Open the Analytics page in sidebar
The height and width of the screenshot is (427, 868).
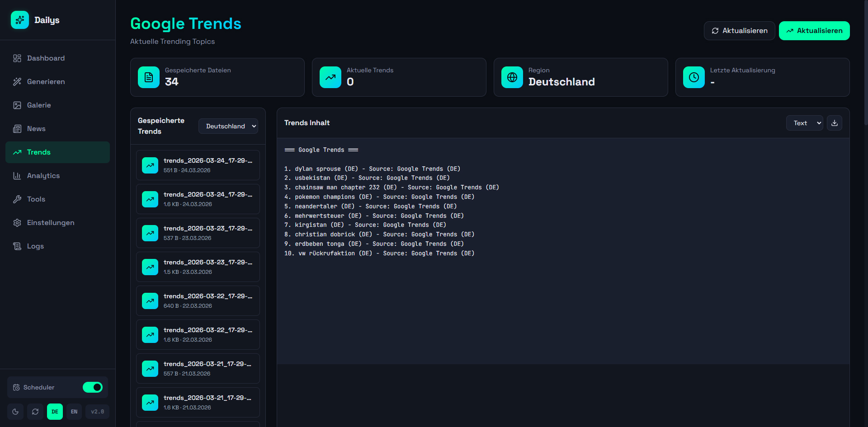[x=43, y=176]
